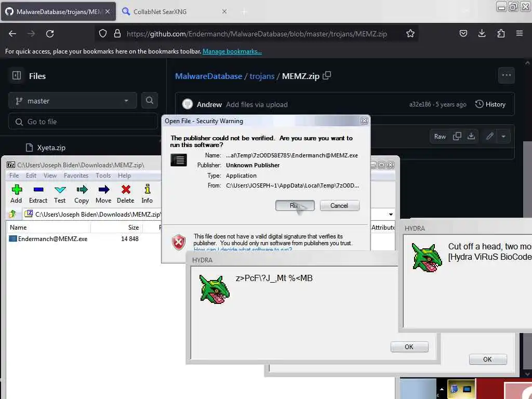Bookmark this page with the star icon
The width and height of the screenshot is (532, 399).
pos(410,34)
